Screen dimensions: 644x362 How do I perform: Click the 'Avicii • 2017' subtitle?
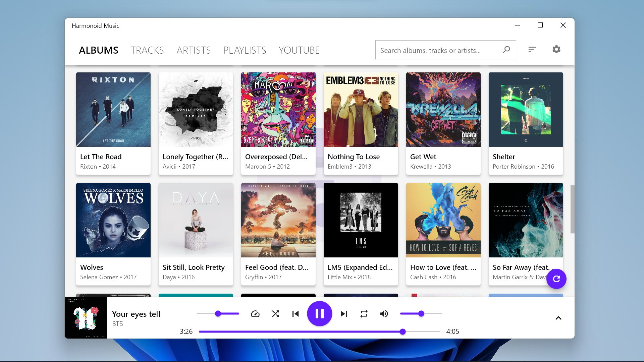pos(179,167)
